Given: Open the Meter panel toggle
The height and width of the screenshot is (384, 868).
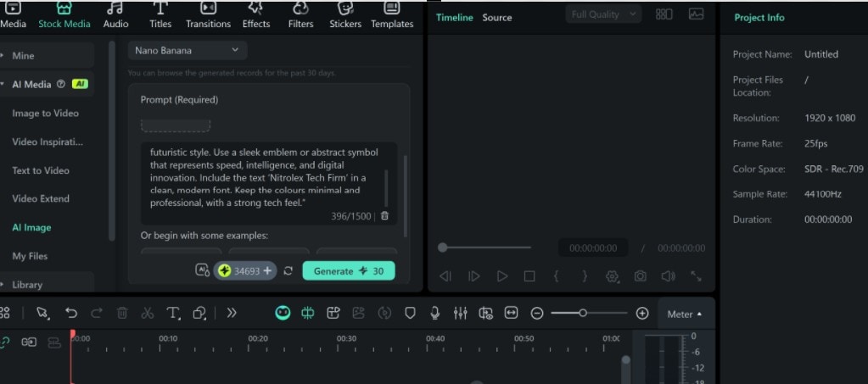Looking at the screenshot, I should click(x=685, y=314).
